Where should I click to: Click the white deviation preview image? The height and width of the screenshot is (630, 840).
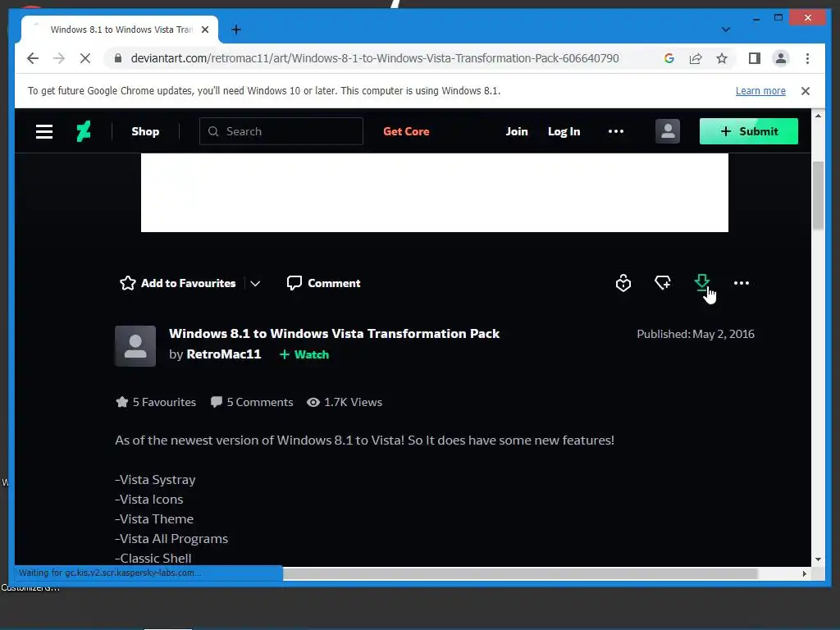435,193
